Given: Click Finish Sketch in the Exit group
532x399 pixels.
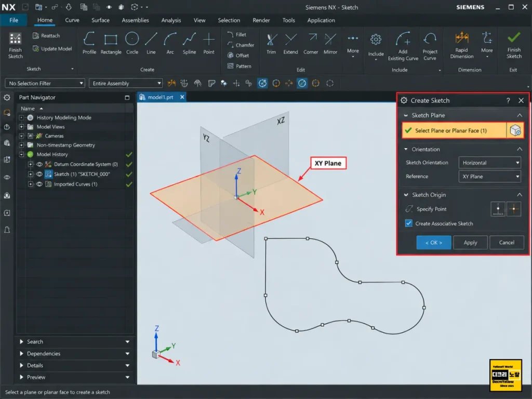Looking at the screenshot, I should [514, 45].
